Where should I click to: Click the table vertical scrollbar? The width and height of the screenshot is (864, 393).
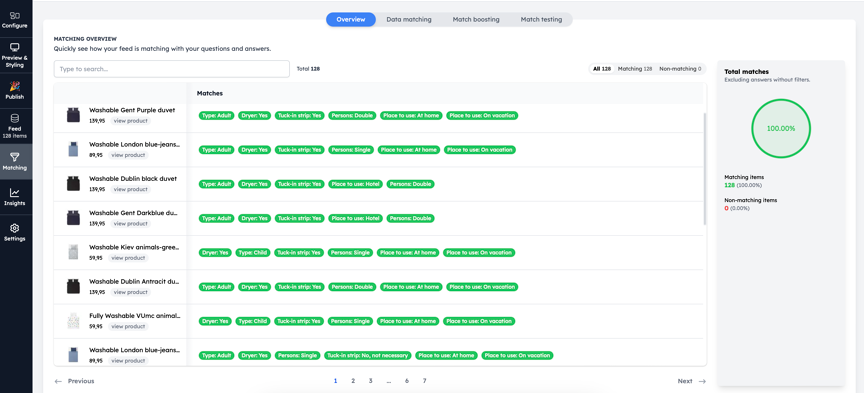coord(705,169)
